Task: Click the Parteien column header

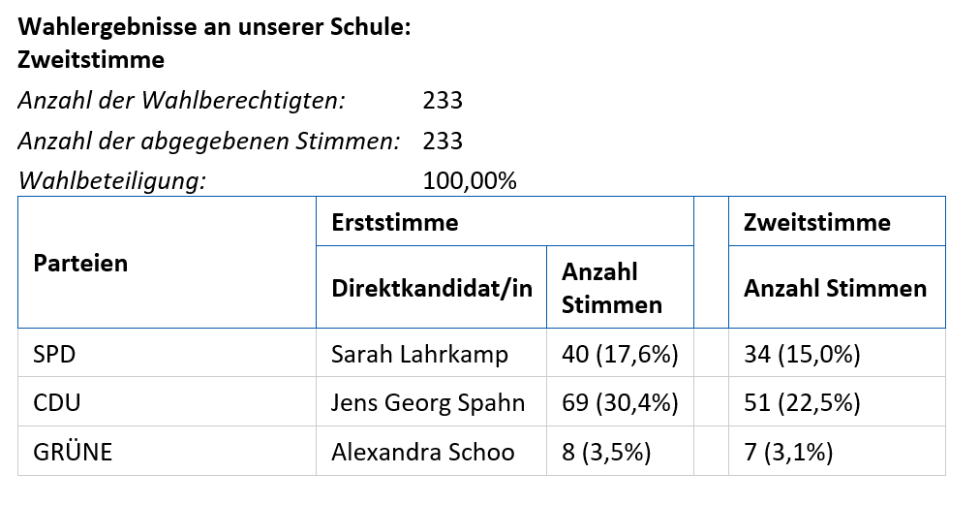Action: (x=167, y=263)
